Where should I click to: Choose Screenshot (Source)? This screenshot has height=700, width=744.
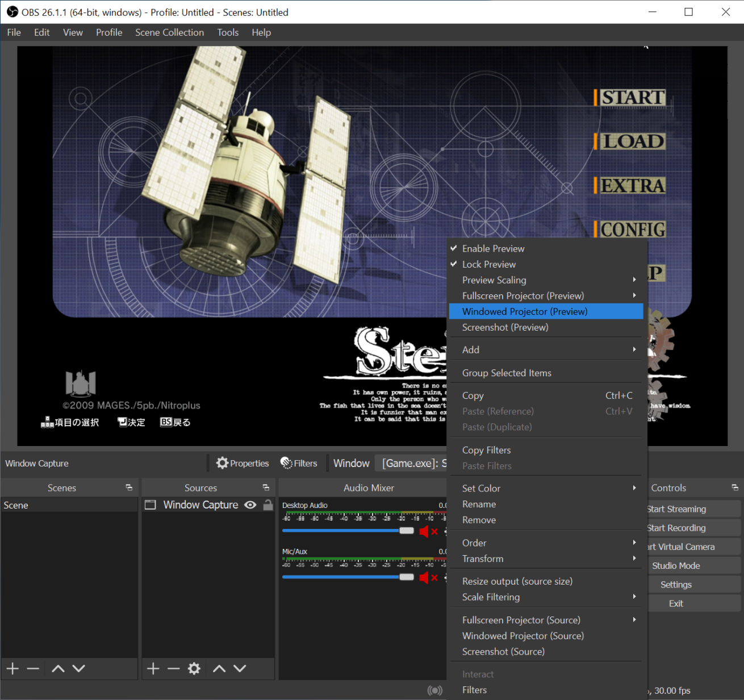click(546, 652)
